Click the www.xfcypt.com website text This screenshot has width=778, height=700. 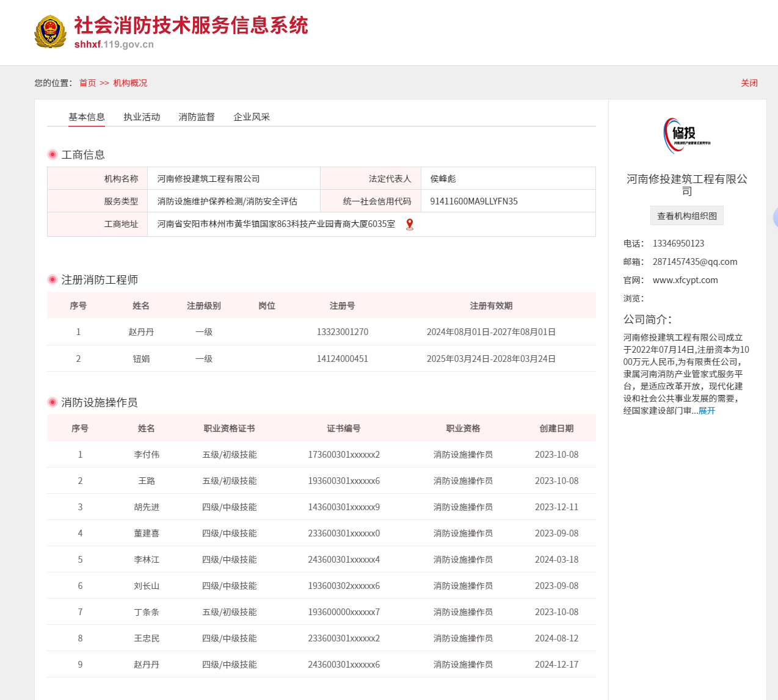coord(685,280)
